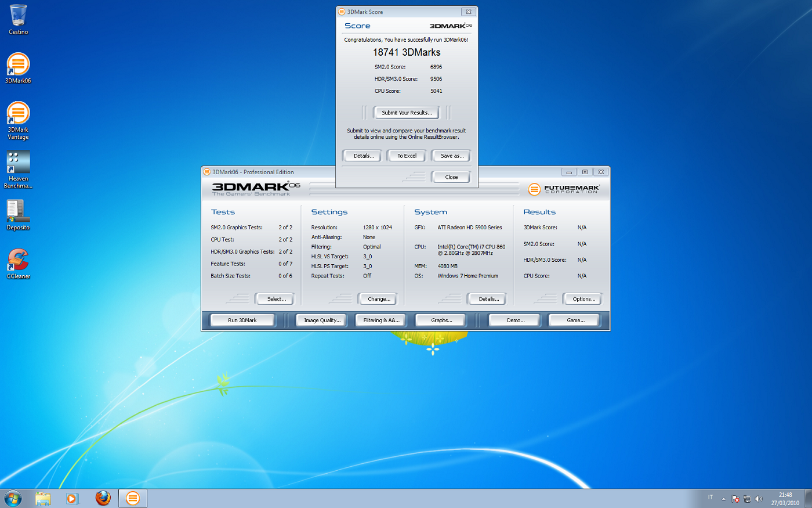
Task: Open the 3DMark Vantage desktop shortcut
Action: [18, 114]
